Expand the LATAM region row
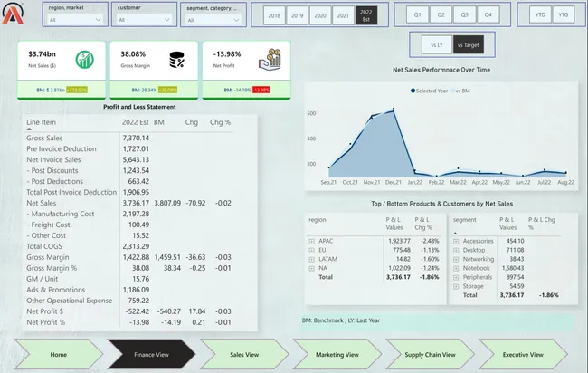Viewport: 588px width, 373px height. click(x=311, y=259)
